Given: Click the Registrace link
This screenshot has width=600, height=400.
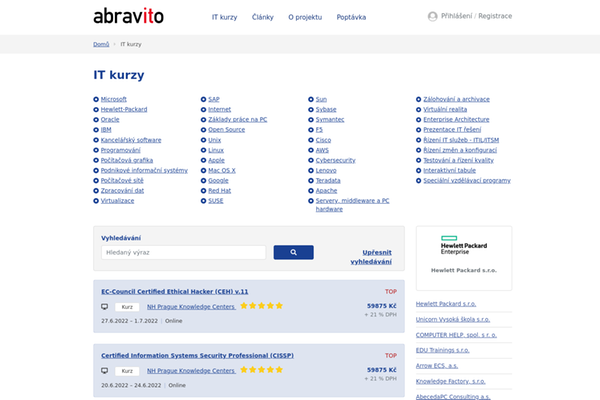Looking at the screenshot, I should 495,16.
